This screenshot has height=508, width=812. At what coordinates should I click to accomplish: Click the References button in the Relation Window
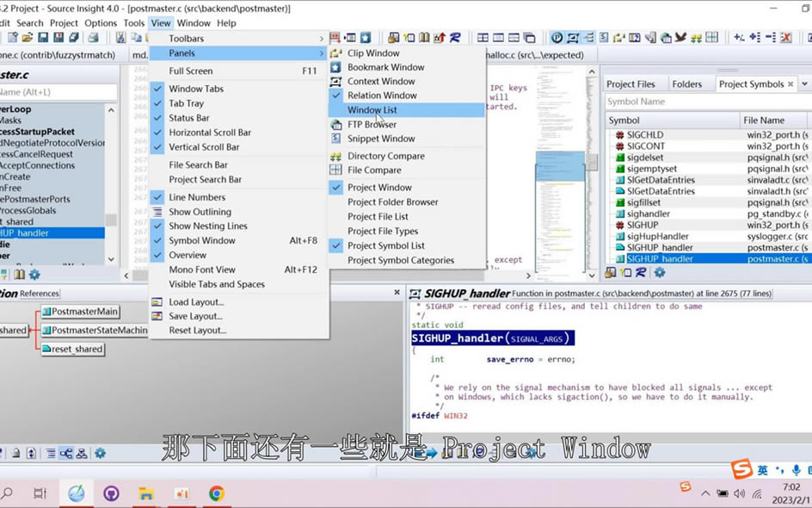(x=40, y=294)
